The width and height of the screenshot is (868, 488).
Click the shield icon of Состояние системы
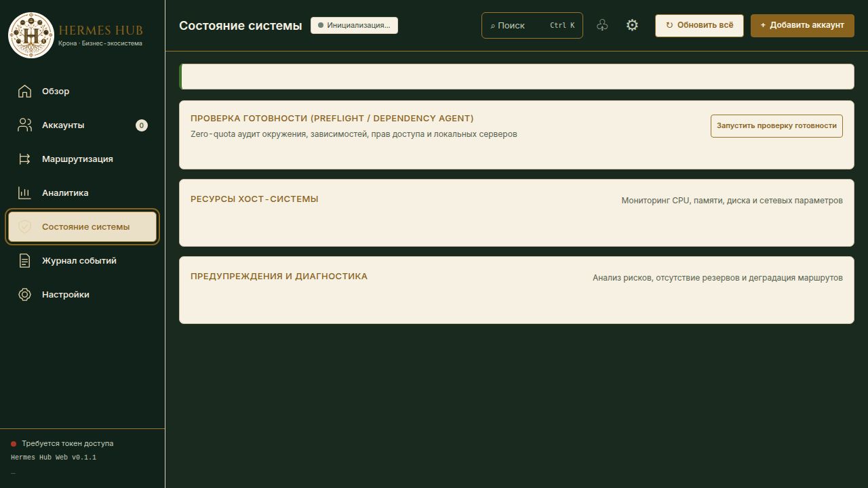pyautogui.click(x=24, y=226)
